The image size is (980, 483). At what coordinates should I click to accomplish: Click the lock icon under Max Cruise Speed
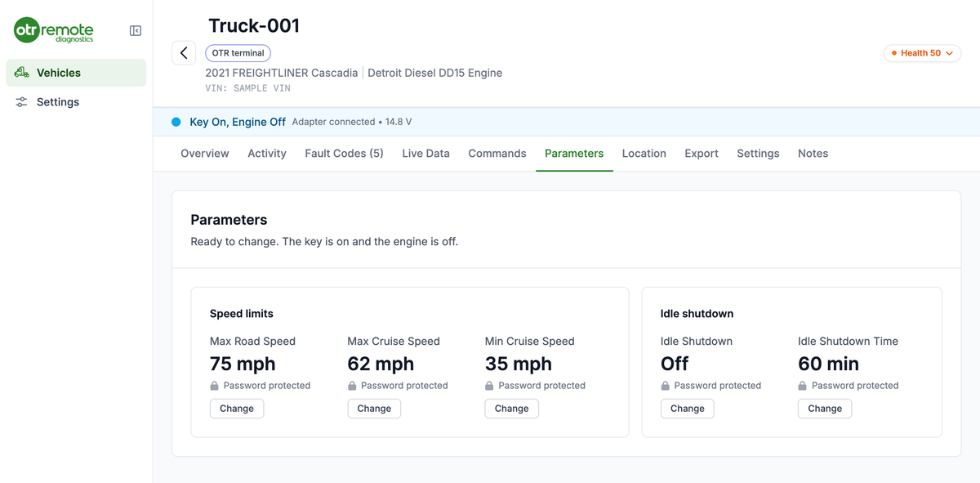tap(352, 386)
